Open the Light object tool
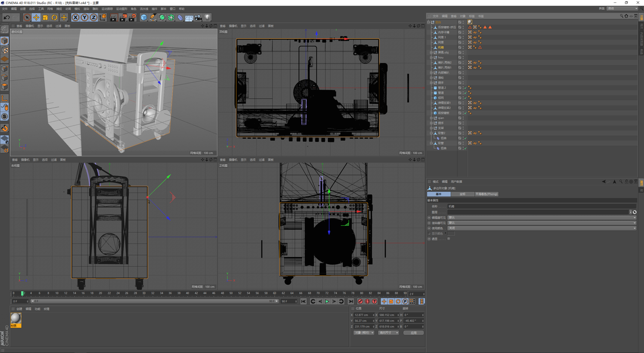 coord(207,18)
